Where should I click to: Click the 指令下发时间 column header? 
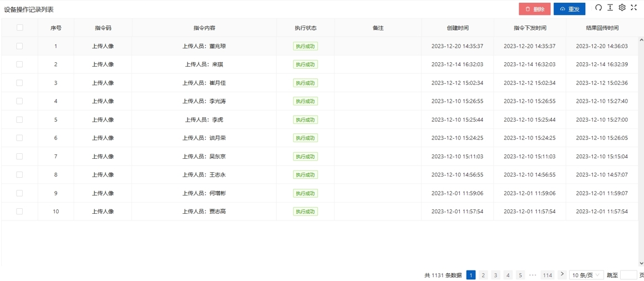pyautogui.click(x=530, y=28)
